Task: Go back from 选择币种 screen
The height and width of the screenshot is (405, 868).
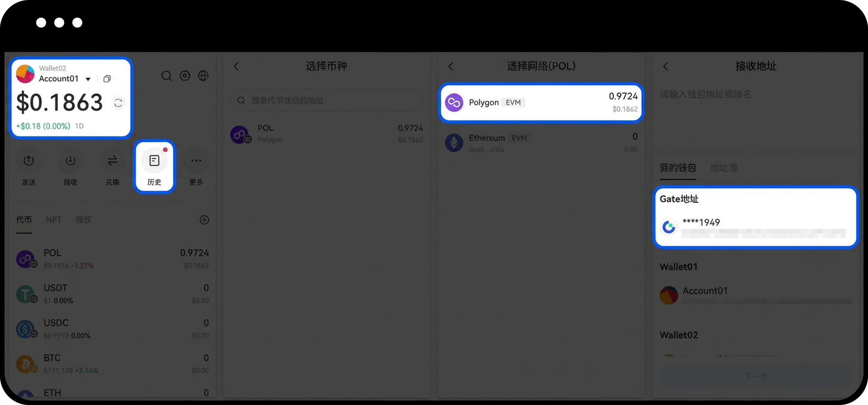Action: click(236, 66)
